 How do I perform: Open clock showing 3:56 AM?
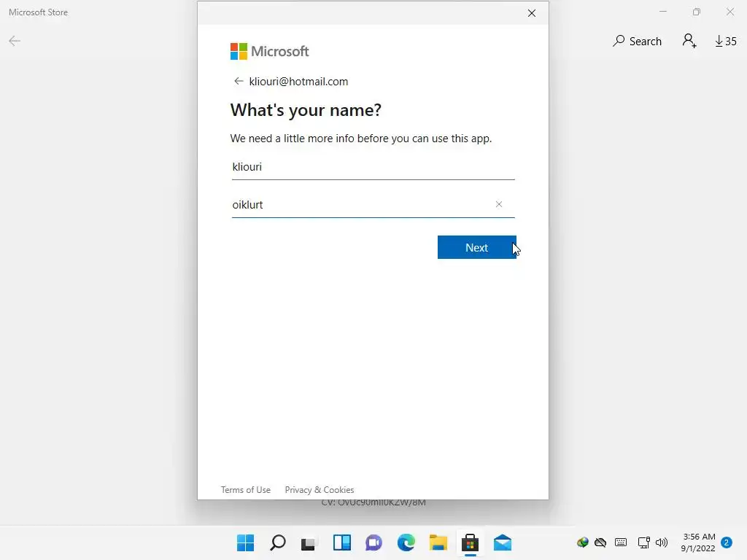698,542
